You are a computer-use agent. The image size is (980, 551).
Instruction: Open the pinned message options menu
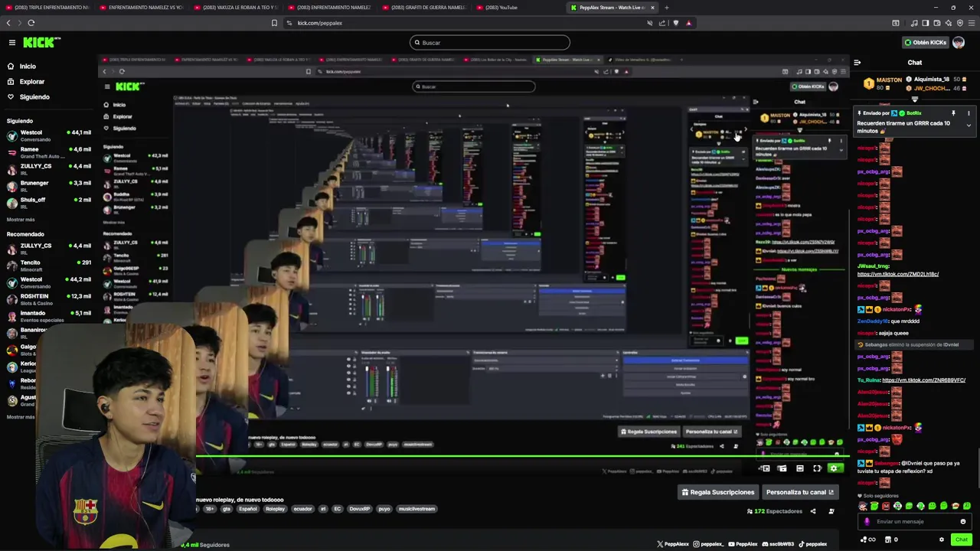tap(969, 113)
